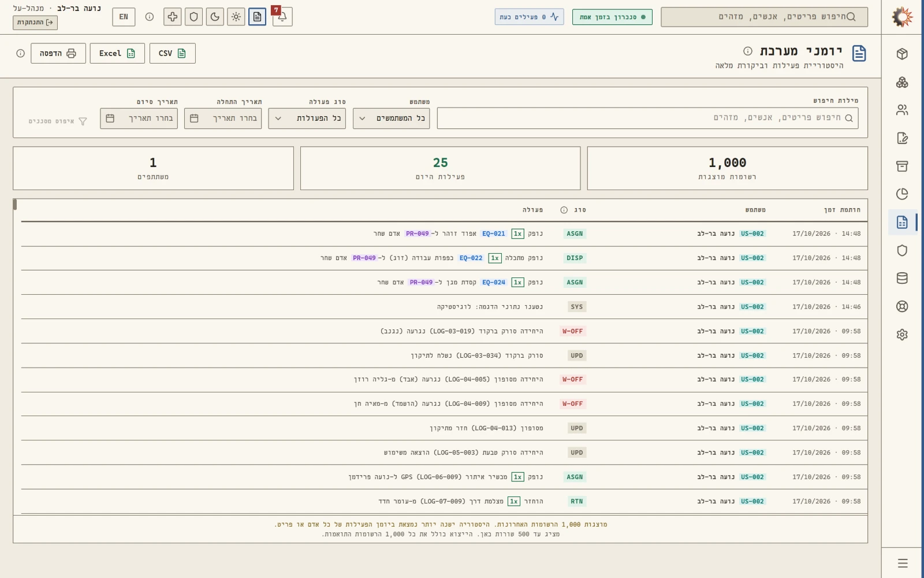The height and width of the screenshot is (578, 924).
Task: Click the info icon beside יומני מערכת title
Action: 748,51
